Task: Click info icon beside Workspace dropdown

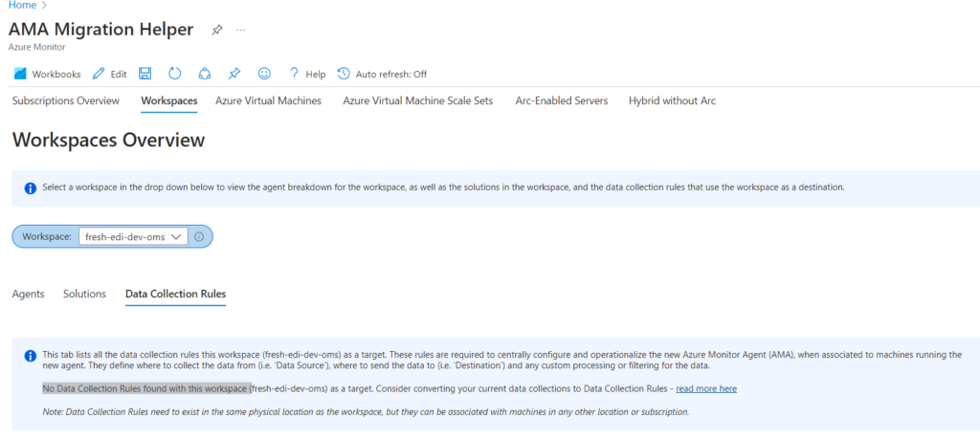Action: click(199, 237)
